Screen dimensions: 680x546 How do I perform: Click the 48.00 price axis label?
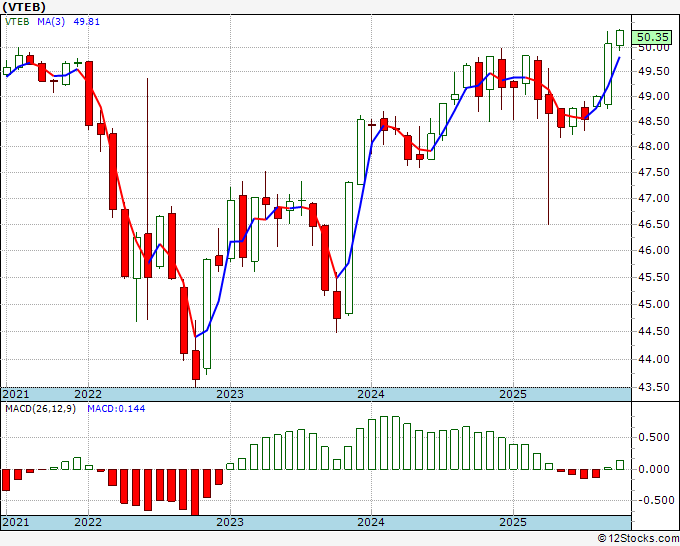tap(654, 146)
